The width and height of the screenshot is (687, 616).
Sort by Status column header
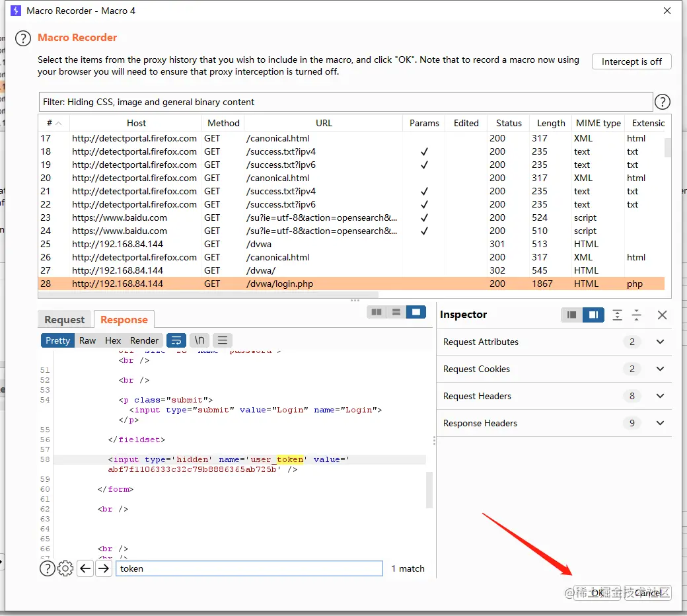[509, 123]
